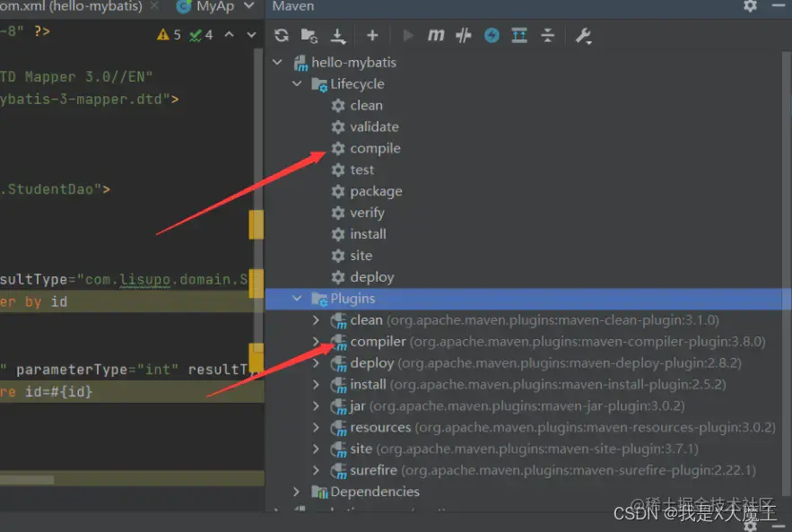Expand the jar plugin node

point(316,406)
